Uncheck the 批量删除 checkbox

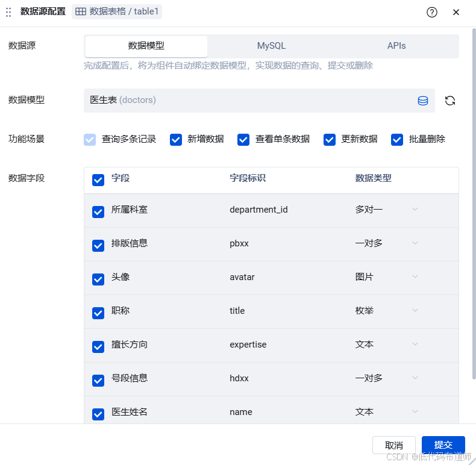pyautogui.click(x=397, y=140)
